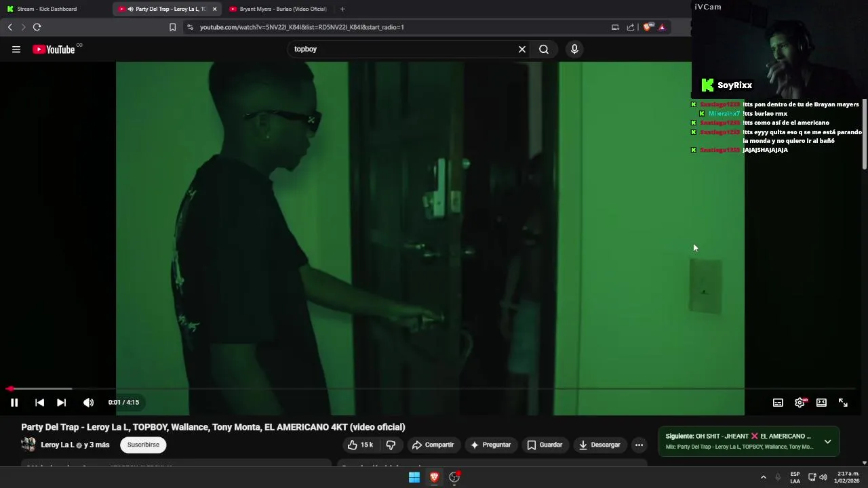The image size is (868, 488).
Task: Open YouTube hamburger guide menu
Action: (16, 49)
